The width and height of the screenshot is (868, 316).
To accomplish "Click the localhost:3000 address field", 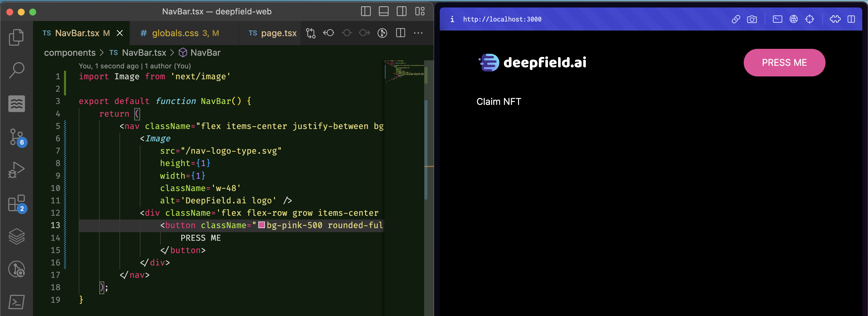I will click(502, 19).
